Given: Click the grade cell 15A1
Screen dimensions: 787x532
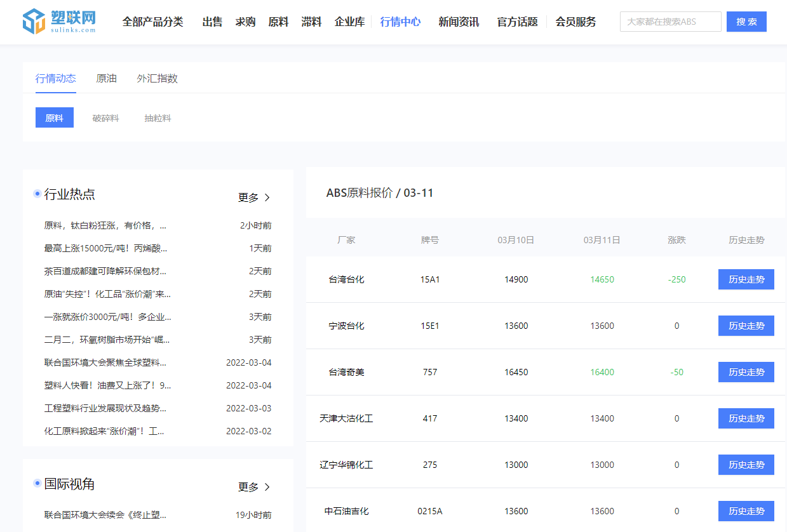Looking at the screenshot, I should point(430,279).
